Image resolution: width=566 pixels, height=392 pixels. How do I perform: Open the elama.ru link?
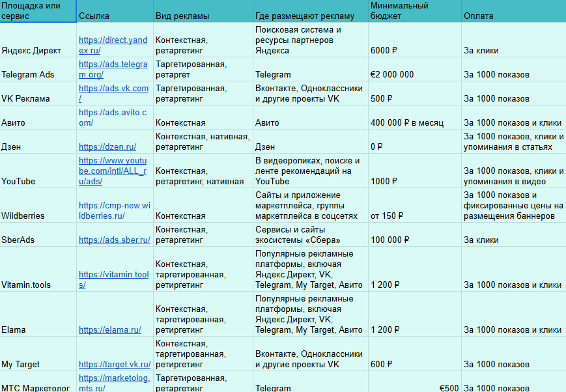coord(109,330)
